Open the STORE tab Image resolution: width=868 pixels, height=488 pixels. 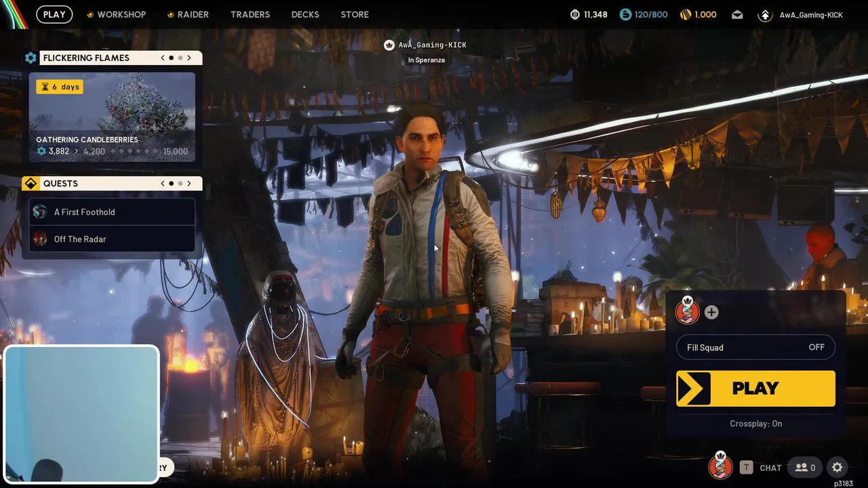click(x=355, y=14)
